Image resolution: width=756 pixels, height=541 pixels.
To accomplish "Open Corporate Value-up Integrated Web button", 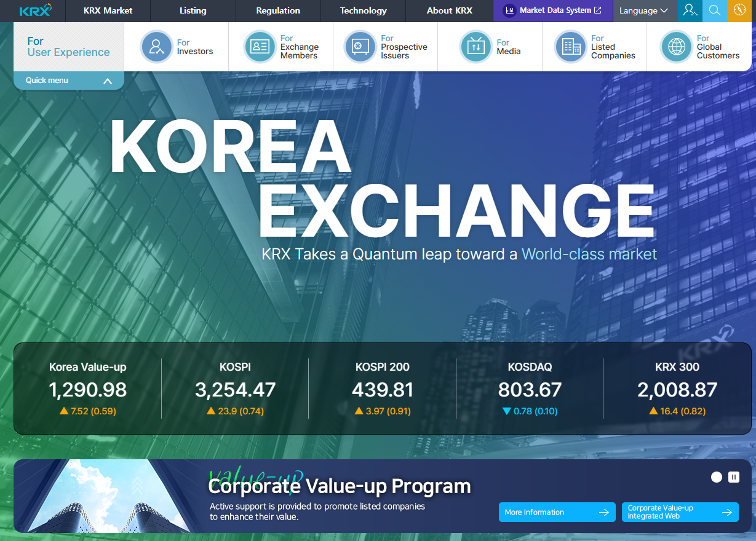I will 680,512.
